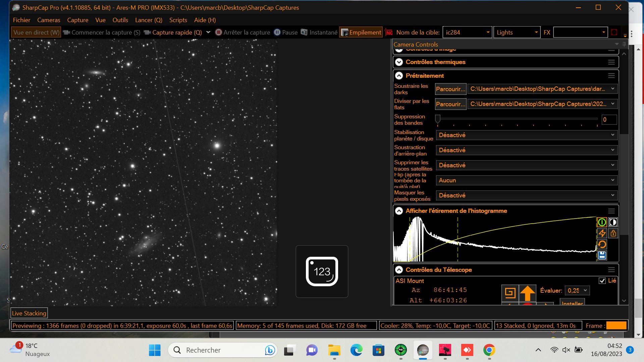Open Microsoft Store from the taskbar

[x=378, y=350]
